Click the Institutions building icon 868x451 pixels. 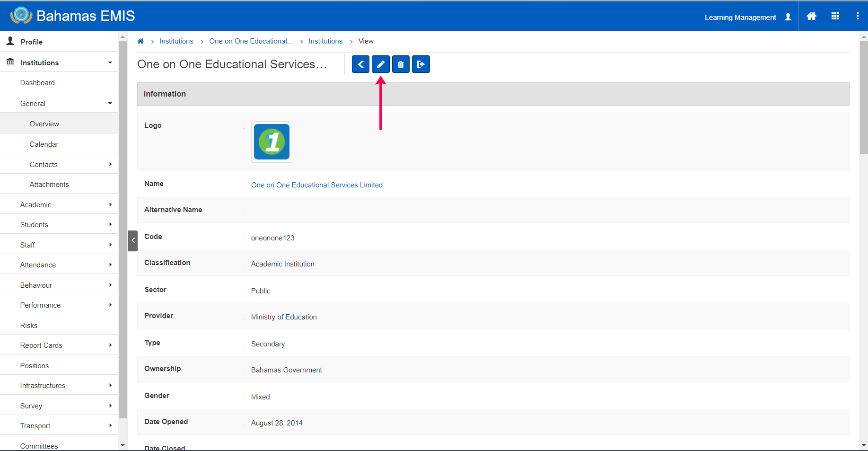click(x=10, y=62)
